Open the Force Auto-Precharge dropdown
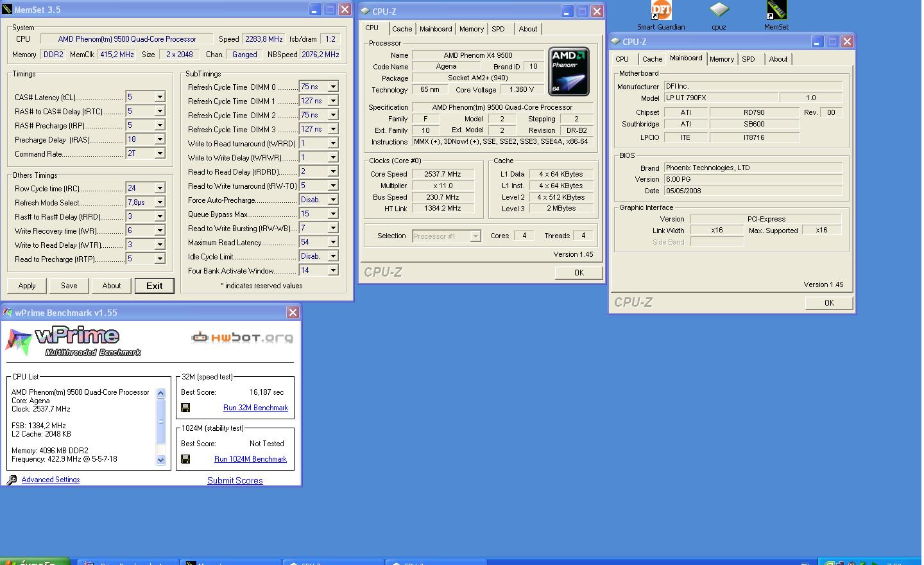The width and height of the screenshot is (924, 565). (333, 200)
